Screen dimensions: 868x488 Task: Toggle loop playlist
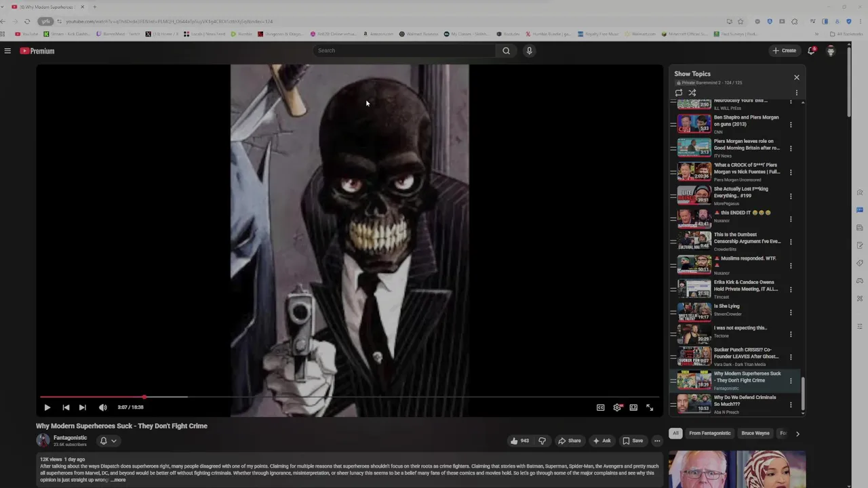click(x=679, y=93)
